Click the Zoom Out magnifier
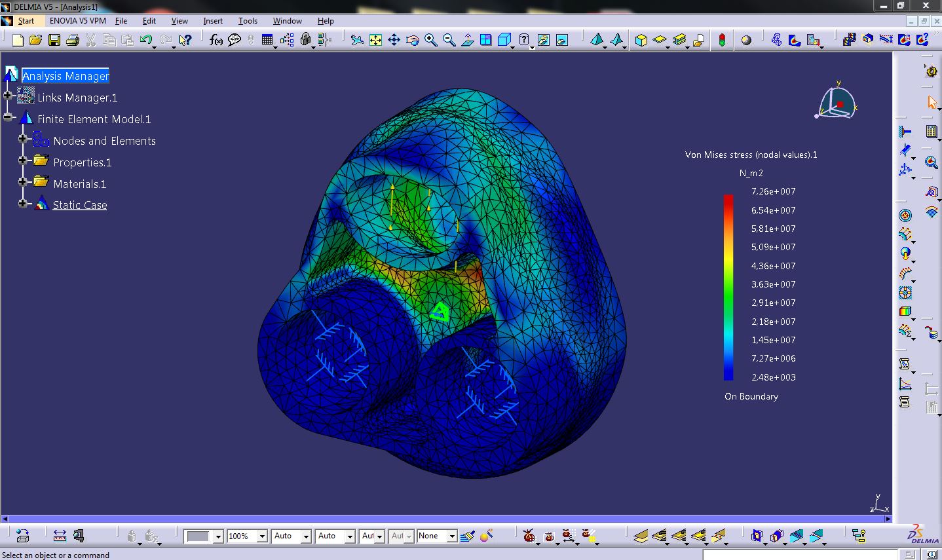This screenshot has width=942, height=560. 449,41
